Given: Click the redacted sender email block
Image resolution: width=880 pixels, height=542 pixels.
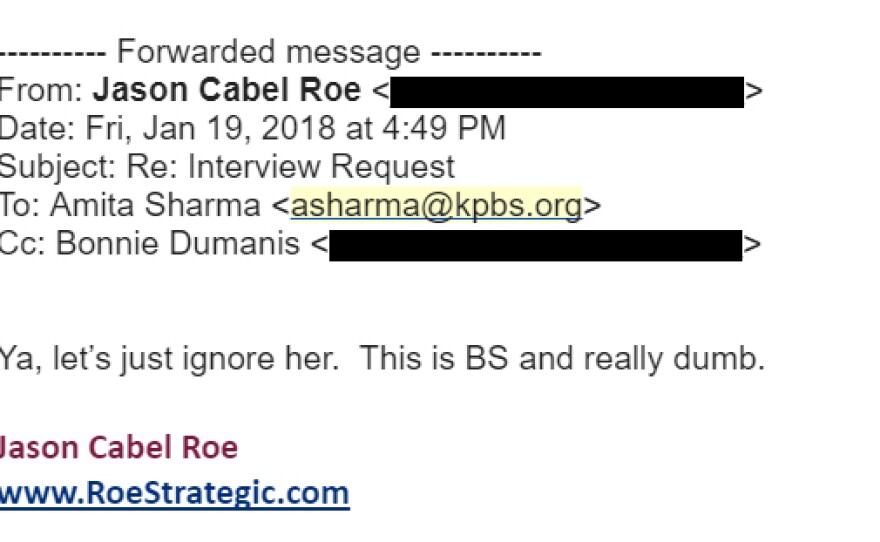Looking at the screenshot, I should point(567,91).
